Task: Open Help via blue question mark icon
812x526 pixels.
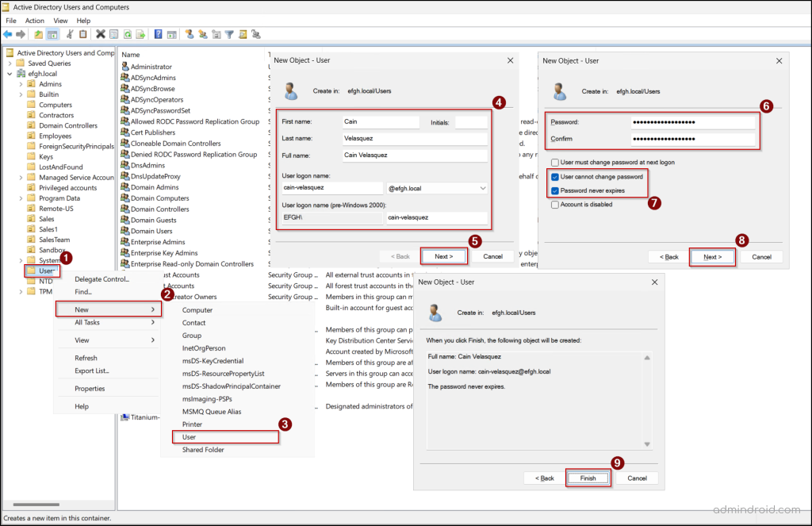Action: 159,34
